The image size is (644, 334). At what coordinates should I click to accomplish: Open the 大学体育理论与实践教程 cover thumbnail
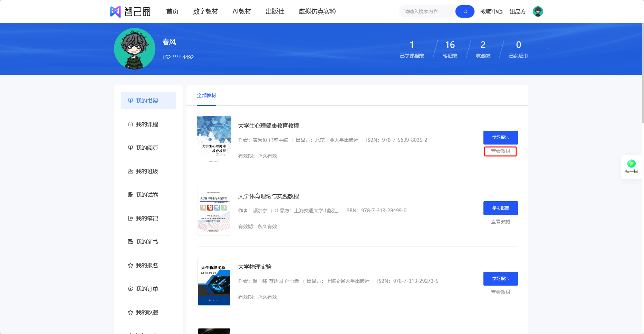click(x=214, y=211)
